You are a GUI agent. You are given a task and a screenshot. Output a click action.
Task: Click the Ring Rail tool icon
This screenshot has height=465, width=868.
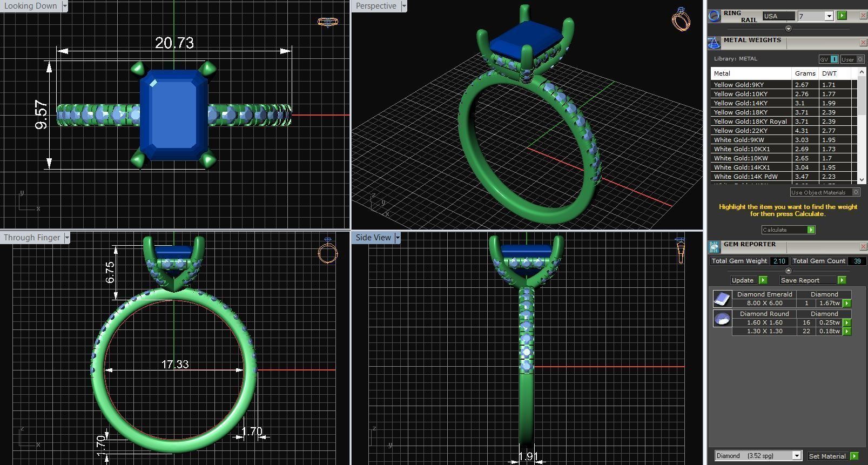[x=714, y=16]
